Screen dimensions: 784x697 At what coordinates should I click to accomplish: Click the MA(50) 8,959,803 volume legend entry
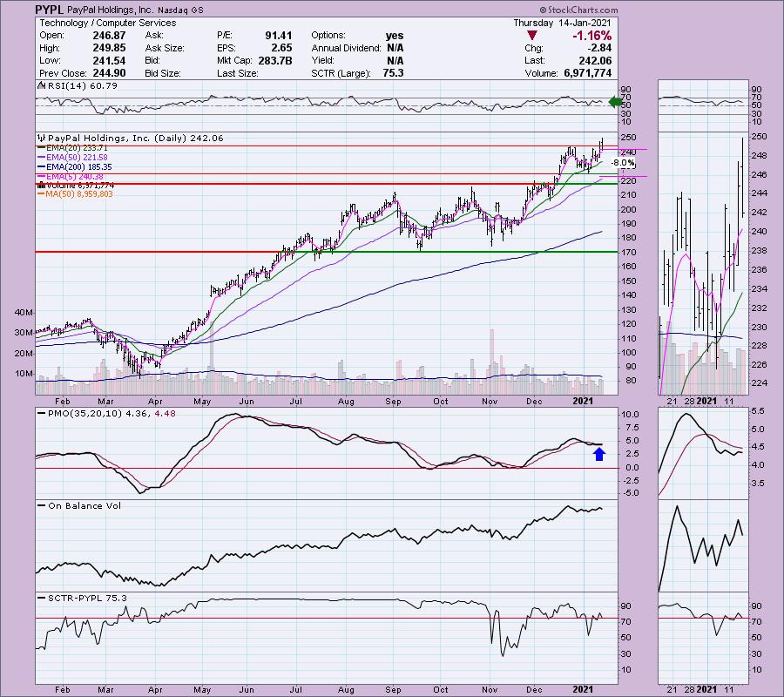(75, 194)
